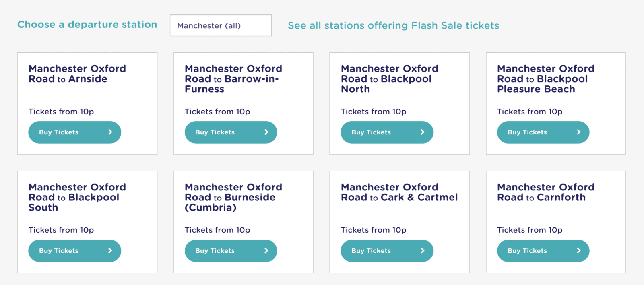Select the Manchester Oxford Road to Carnforth heading
This screenshot has height=285, width=644.
click(x=545, y=192)
